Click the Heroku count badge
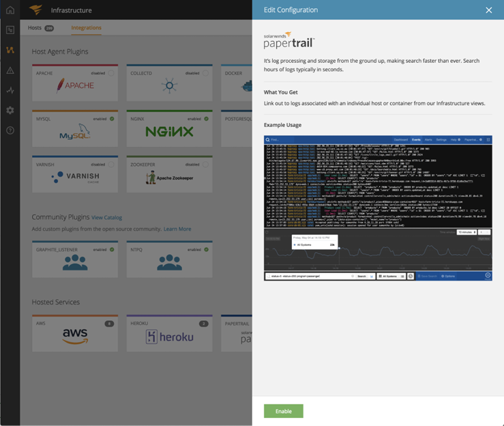 (204, 324)
